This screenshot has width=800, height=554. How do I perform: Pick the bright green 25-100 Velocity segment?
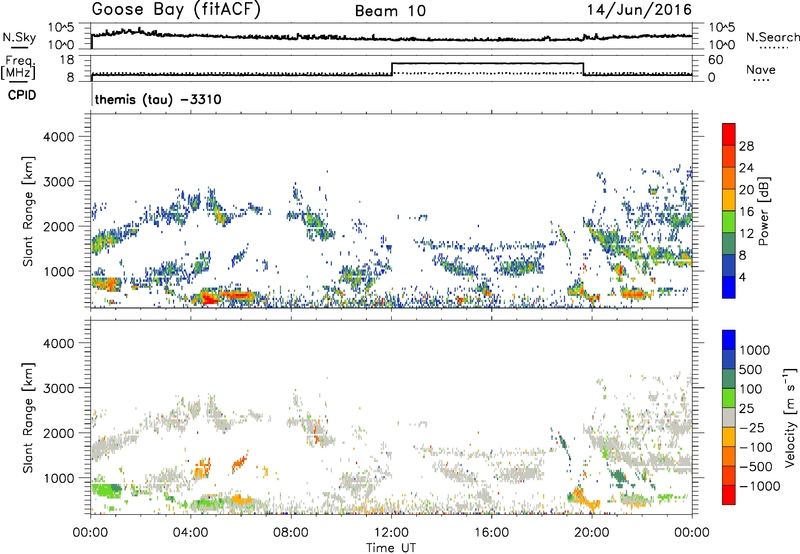pyautogui.click(x=729, y=398)
